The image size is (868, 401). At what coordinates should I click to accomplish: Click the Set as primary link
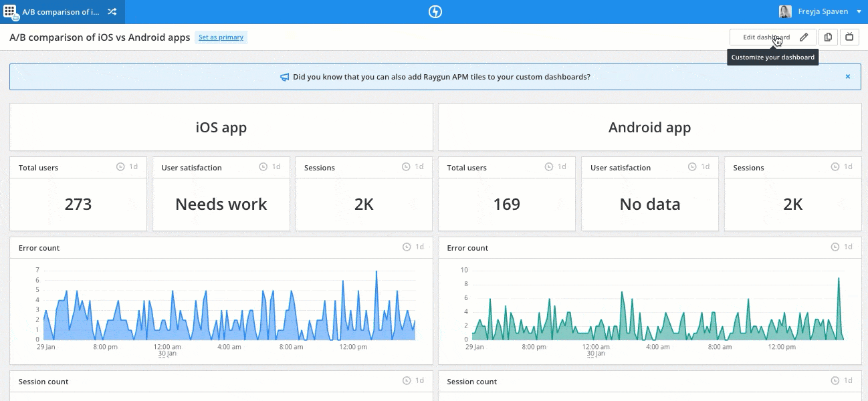pyautogui.click(x=221, y=37)
